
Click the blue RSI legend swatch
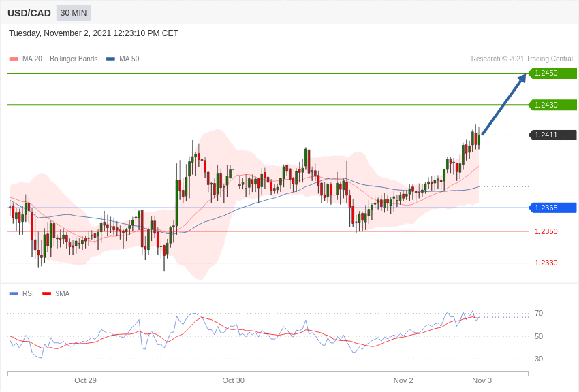14,293
